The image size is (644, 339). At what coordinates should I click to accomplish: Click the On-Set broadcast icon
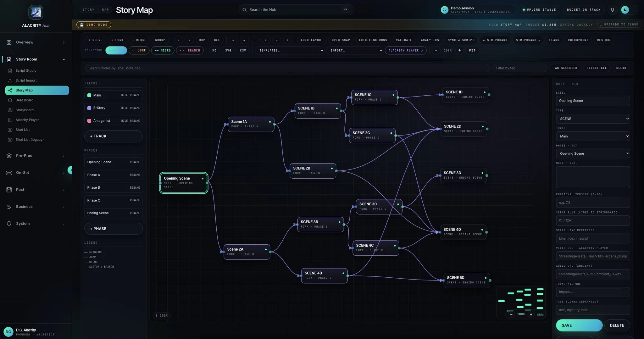[9, 173]
